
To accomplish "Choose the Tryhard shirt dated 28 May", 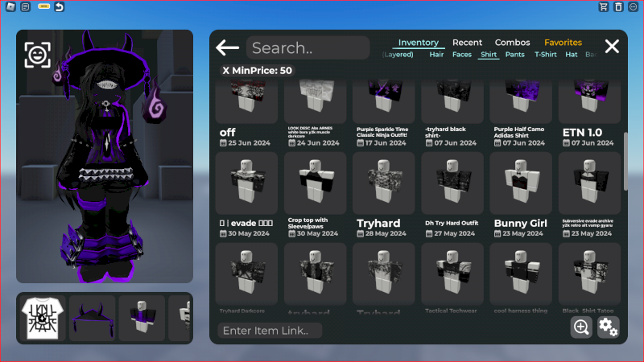I will 384,183.
